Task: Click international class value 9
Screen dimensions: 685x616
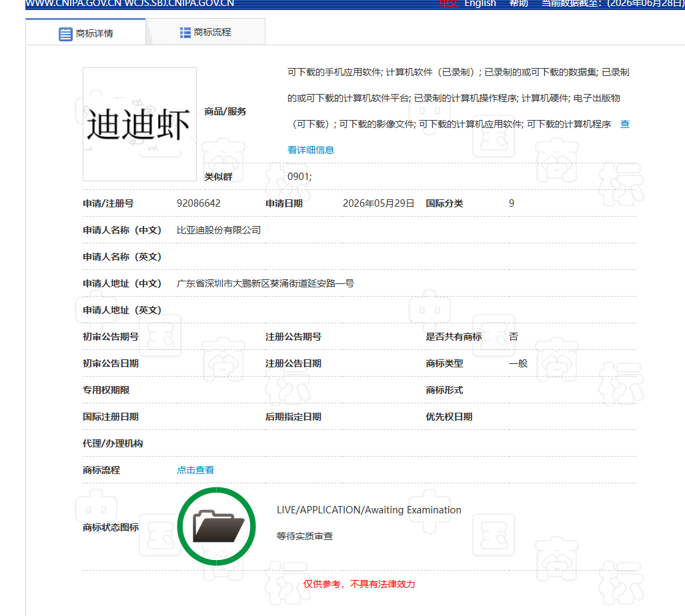Action: 512,203
